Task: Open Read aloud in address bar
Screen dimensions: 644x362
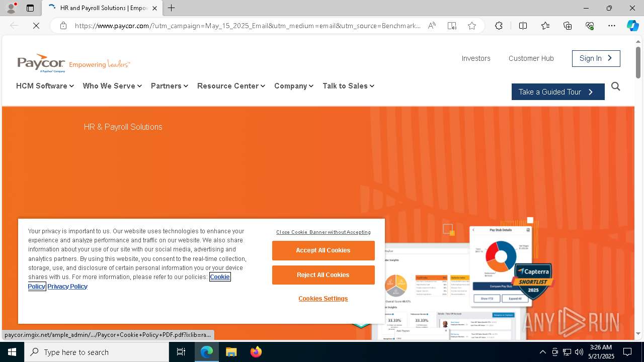Action: tap(432, 26)
